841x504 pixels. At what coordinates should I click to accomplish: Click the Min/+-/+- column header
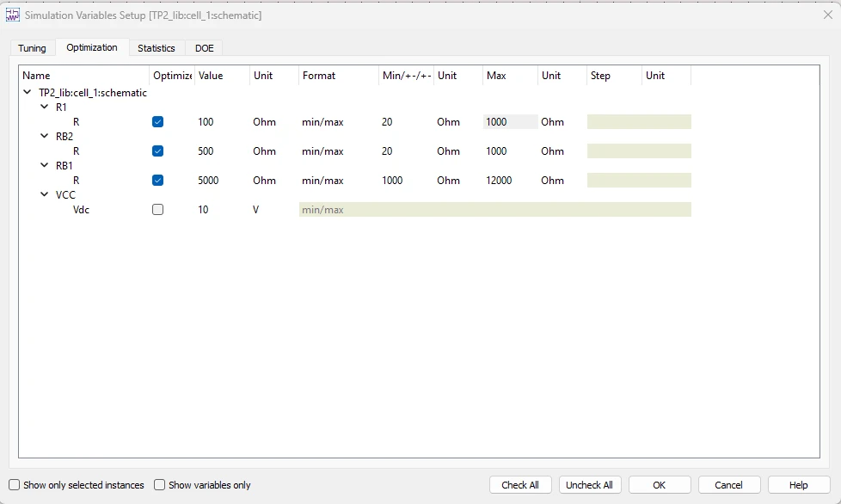[x=406, y=76]
